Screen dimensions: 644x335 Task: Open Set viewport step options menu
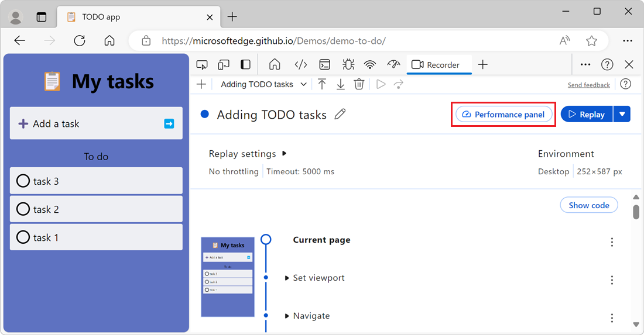[x=612, y=279]
